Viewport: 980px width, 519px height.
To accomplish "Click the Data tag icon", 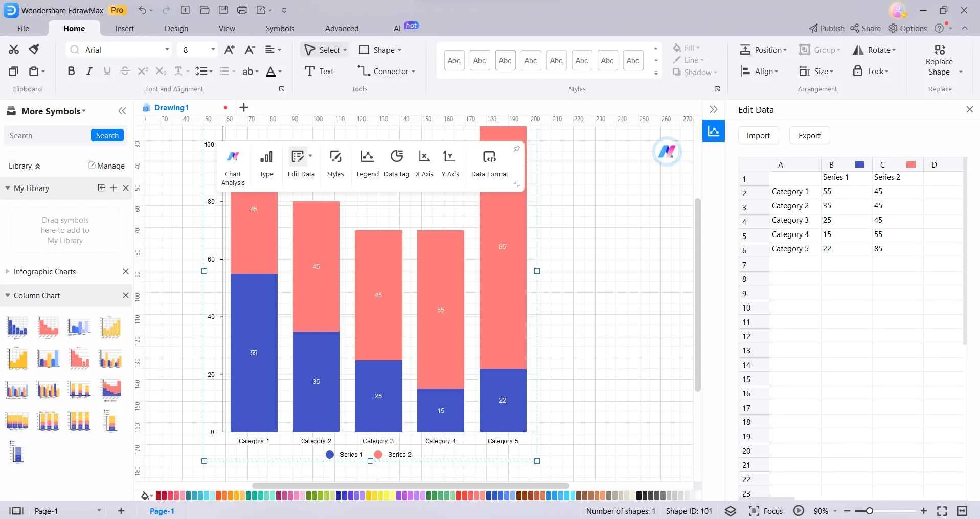I will 396,164.
